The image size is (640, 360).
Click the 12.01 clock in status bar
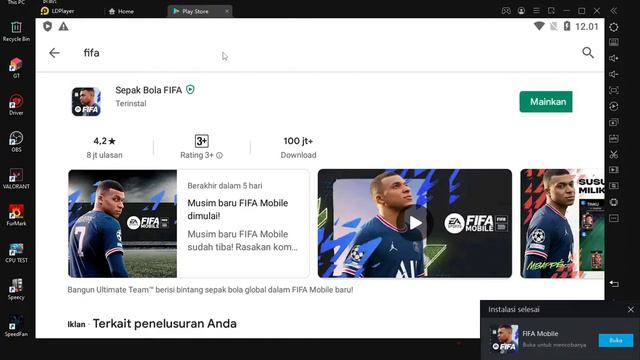click(x=587, y=27)
